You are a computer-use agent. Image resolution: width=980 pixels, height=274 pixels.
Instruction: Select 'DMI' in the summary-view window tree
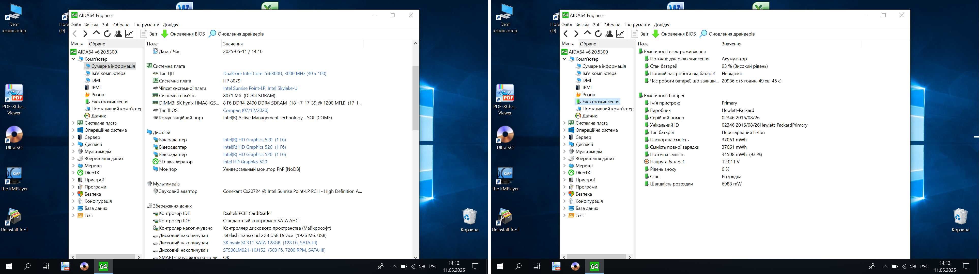pos(96,80)
